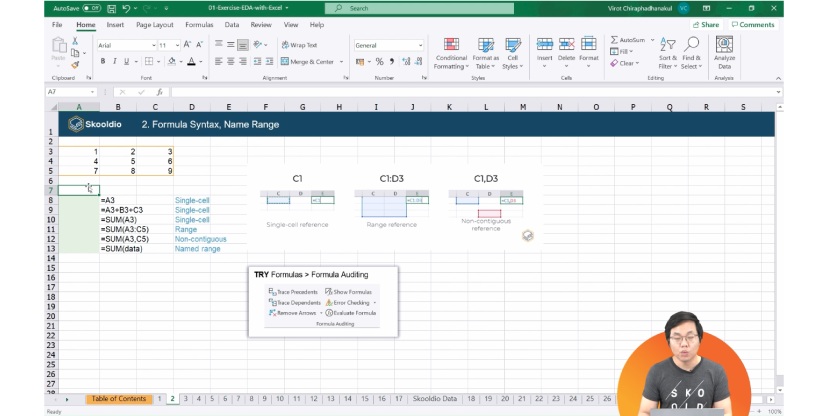Select Top Align icon
827x416 pixels.
click(x=218, y=45)
